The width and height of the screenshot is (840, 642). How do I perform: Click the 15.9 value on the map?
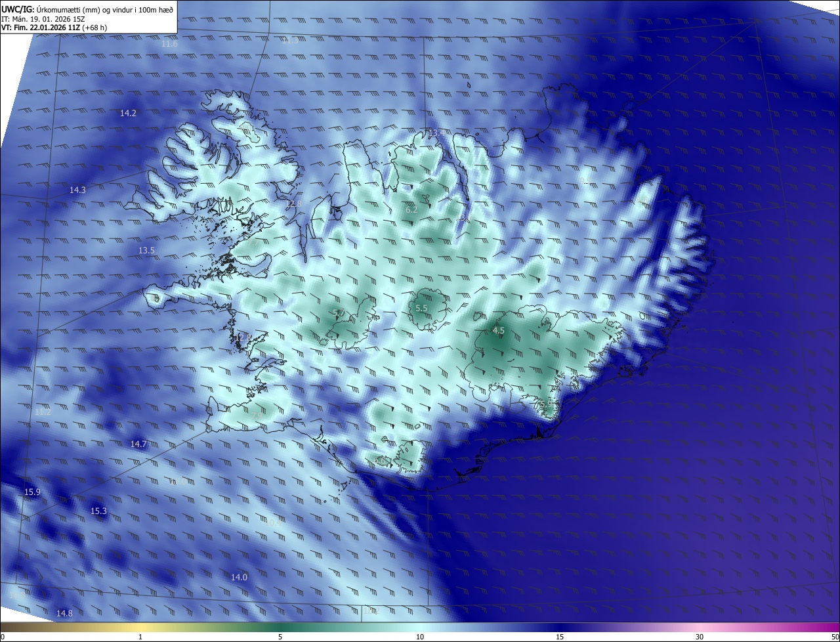32,492
